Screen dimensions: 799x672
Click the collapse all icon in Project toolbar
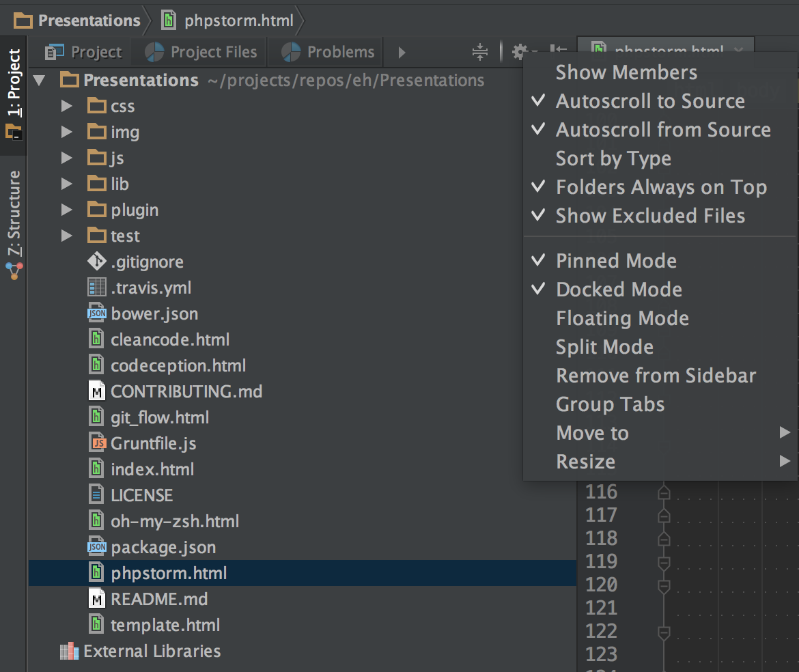pos(480,52)
